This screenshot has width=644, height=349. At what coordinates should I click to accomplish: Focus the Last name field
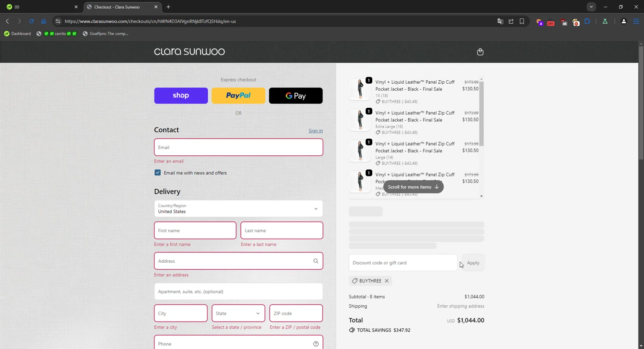[x=282, y=231]
